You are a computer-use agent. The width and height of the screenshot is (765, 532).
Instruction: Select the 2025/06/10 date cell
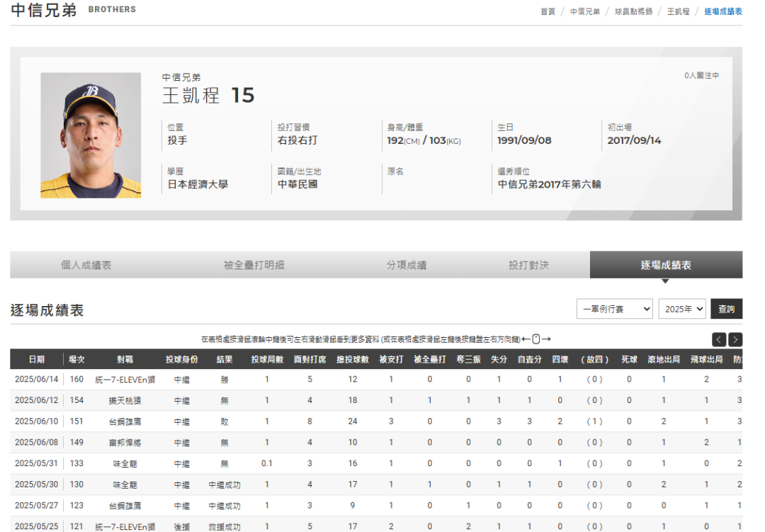point(37,421)
